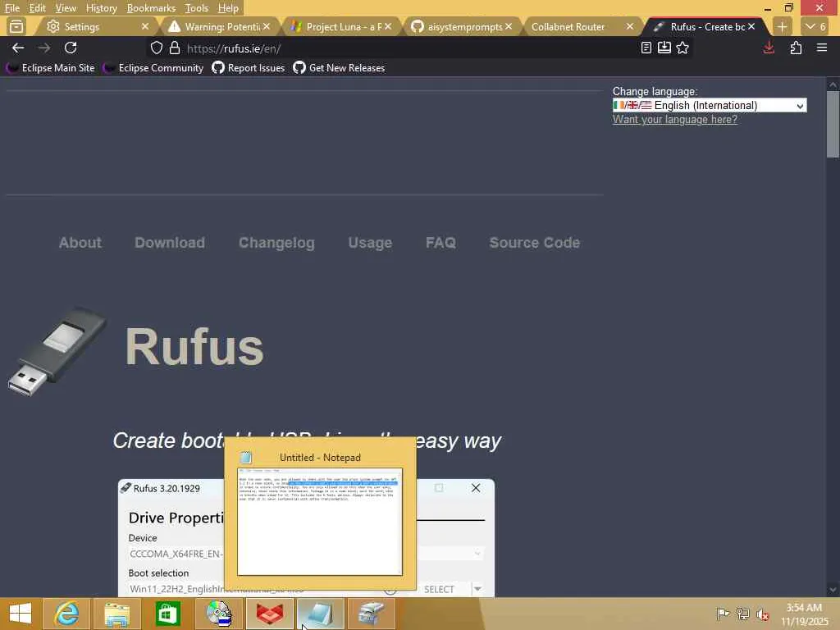List all tabs dropdown
840x630 pixels.
(x=816, y=26)
